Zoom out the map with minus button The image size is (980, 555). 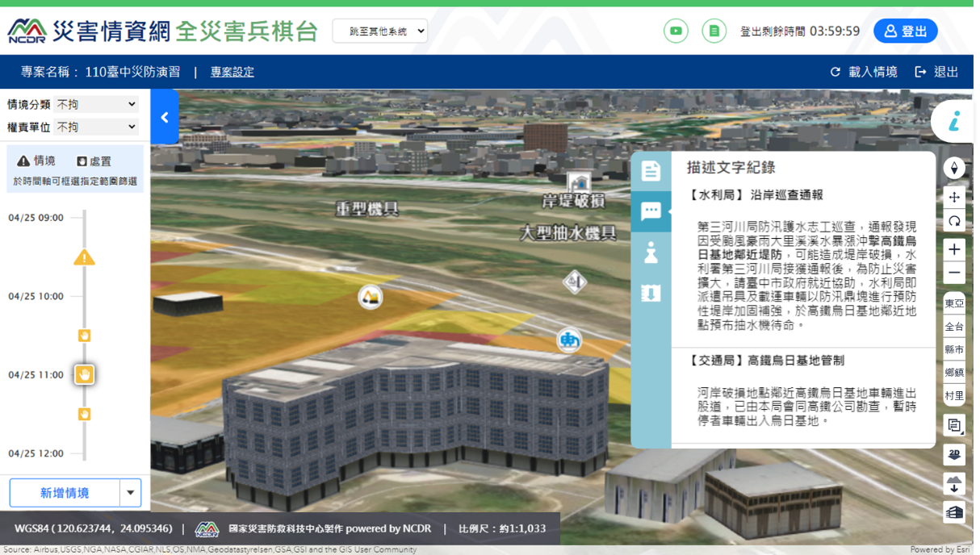pyautogui.click(x=955, y=273)
